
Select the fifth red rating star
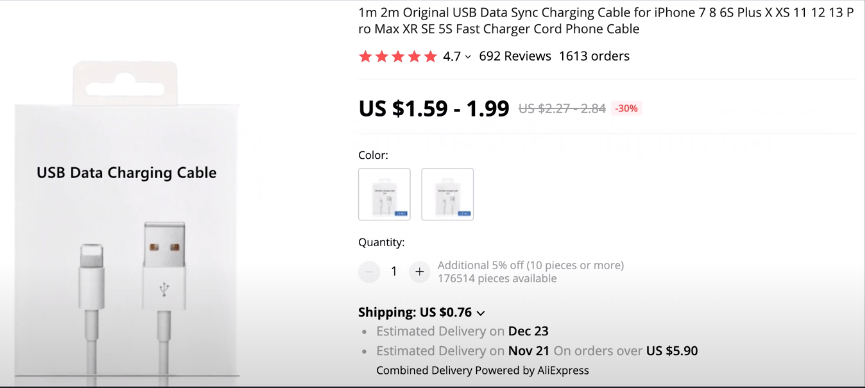[x=430, y=56]
